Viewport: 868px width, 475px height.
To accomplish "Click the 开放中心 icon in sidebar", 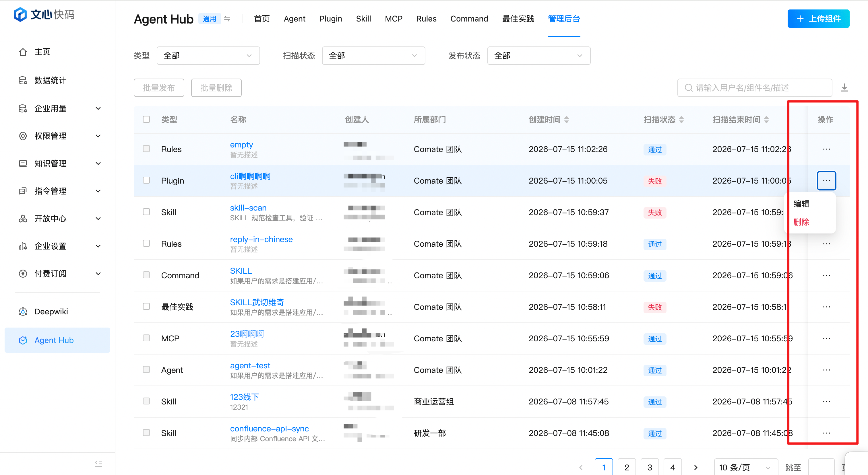I will pyautogui.click(x=23, y=219).
